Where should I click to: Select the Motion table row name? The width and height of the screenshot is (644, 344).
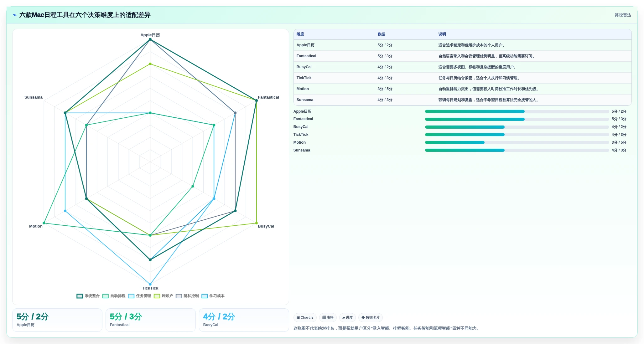pyautogui.click(x=303, y=89)
